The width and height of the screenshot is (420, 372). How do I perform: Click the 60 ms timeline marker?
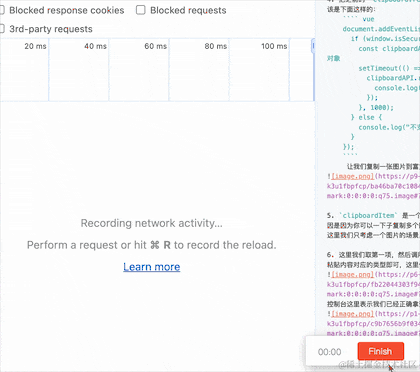click(x=156, y=46)
